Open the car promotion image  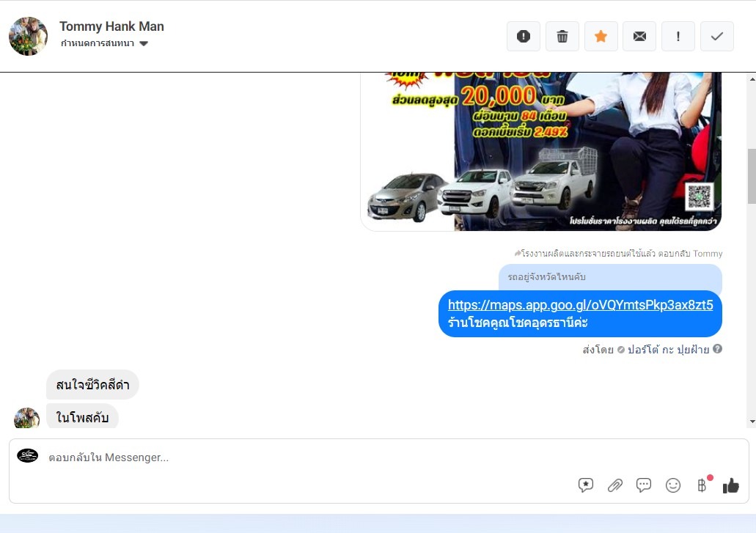click(541, 151)
